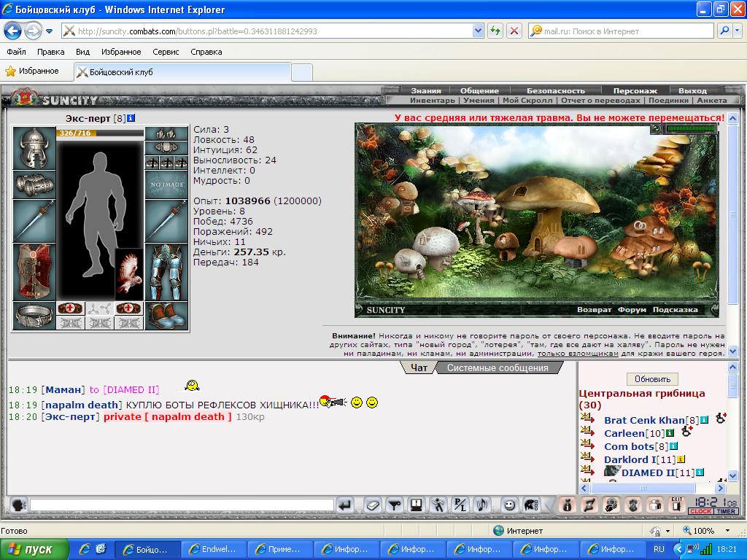Open Мой Скролл link
Image resolution: width=747 pixels, height=560 pixels.
coord(527,100)
